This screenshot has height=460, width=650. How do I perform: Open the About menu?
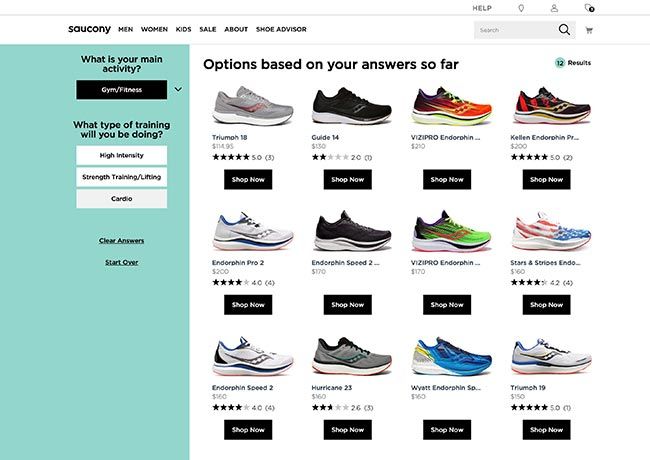point(236,29)
